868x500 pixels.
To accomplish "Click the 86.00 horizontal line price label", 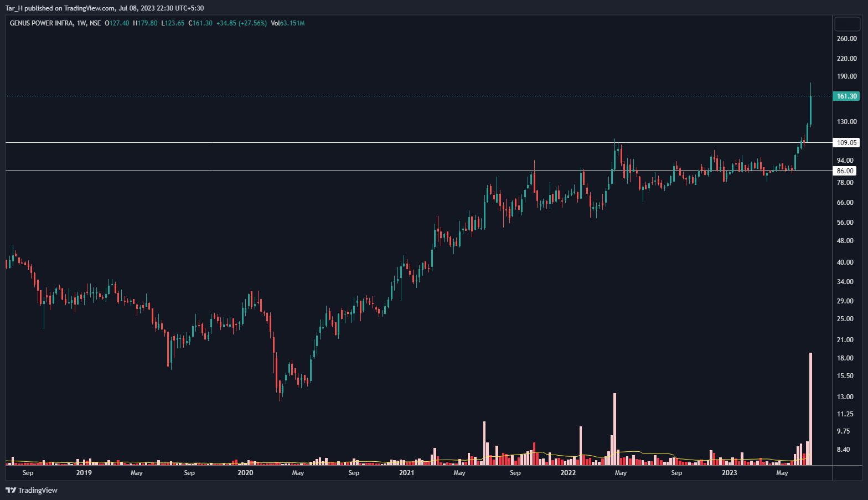I will point(845,171).
